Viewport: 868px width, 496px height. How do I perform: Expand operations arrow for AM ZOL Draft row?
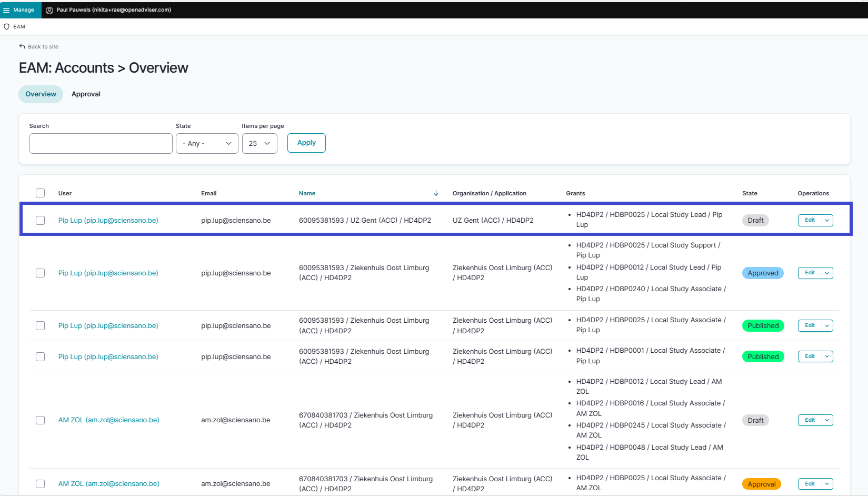827,420
